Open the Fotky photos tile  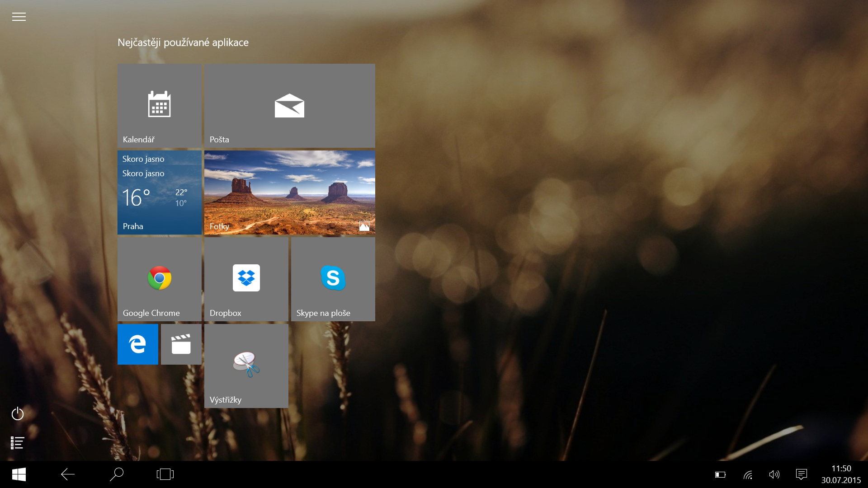(x=289, y=192)
